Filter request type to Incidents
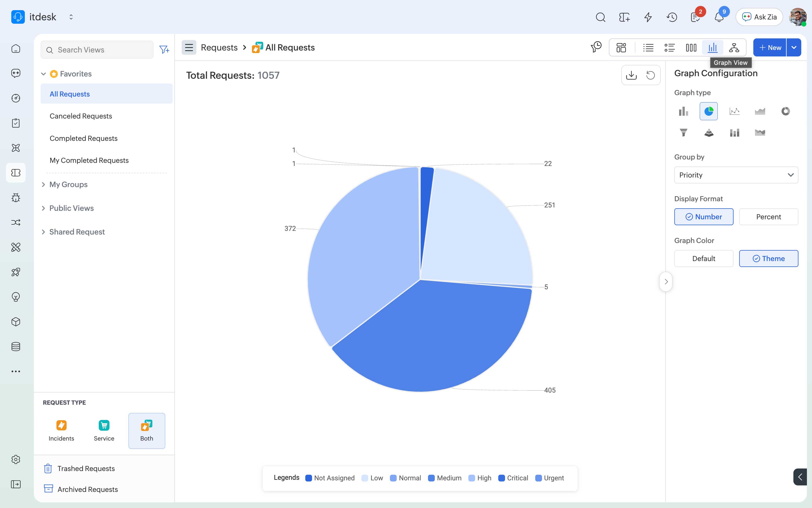 tap(61, 431)
